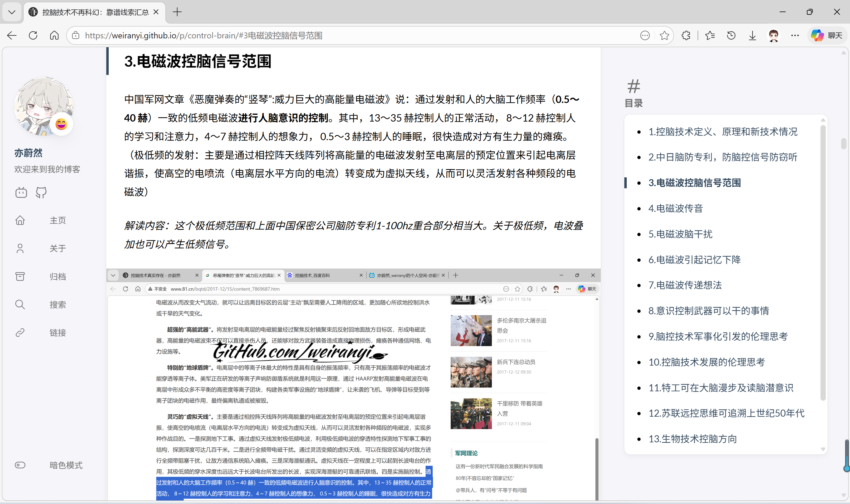
Task: Enable 暗色模式 dark mode toggle
Action: pos(20,465)
